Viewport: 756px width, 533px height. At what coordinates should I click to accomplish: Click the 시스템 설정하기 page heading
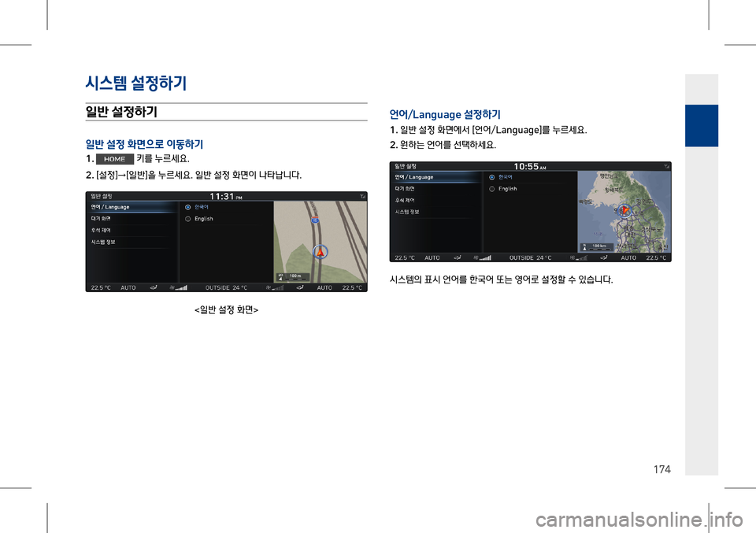(136, 83)
